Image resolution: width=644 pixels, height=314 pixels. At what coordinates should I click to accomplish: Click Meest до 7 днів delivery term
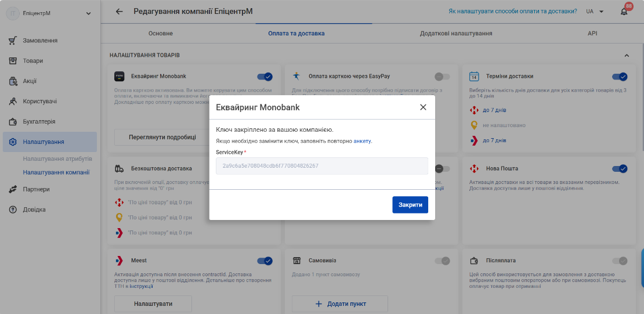click(494, 140)
